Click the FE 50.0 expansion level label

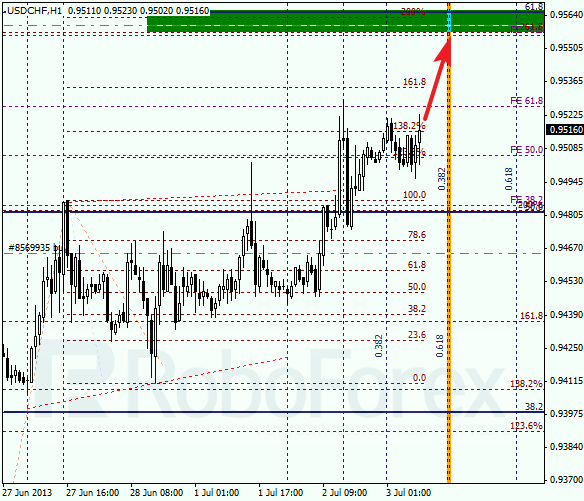pos(526,149)
